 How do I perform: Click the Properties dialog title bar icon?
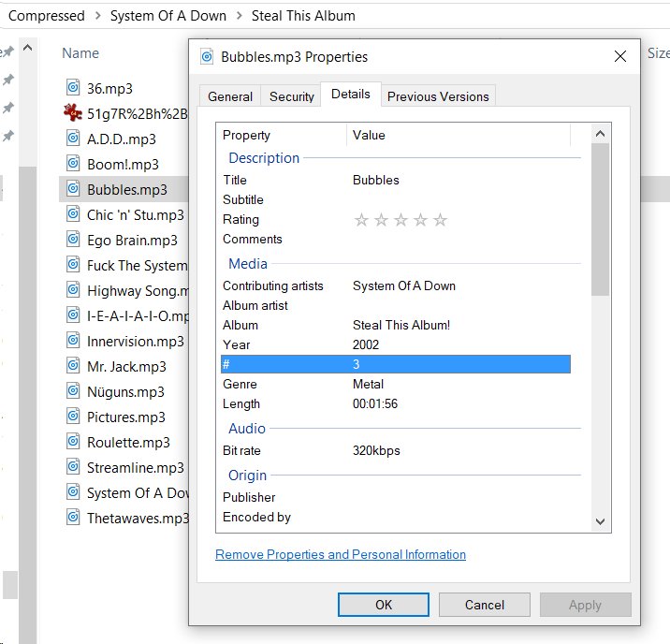click(207, 56)
